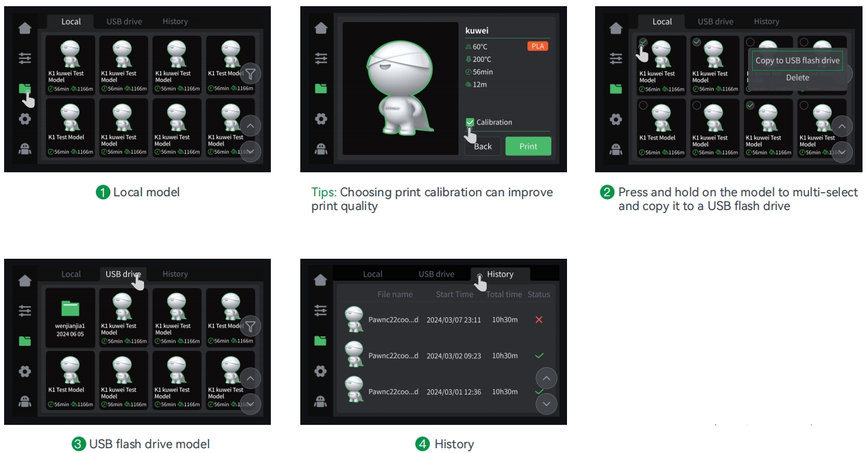
Task: Open filter funnel icon on Local model screen
Action: pyautogui.click(x=251, y=73)
